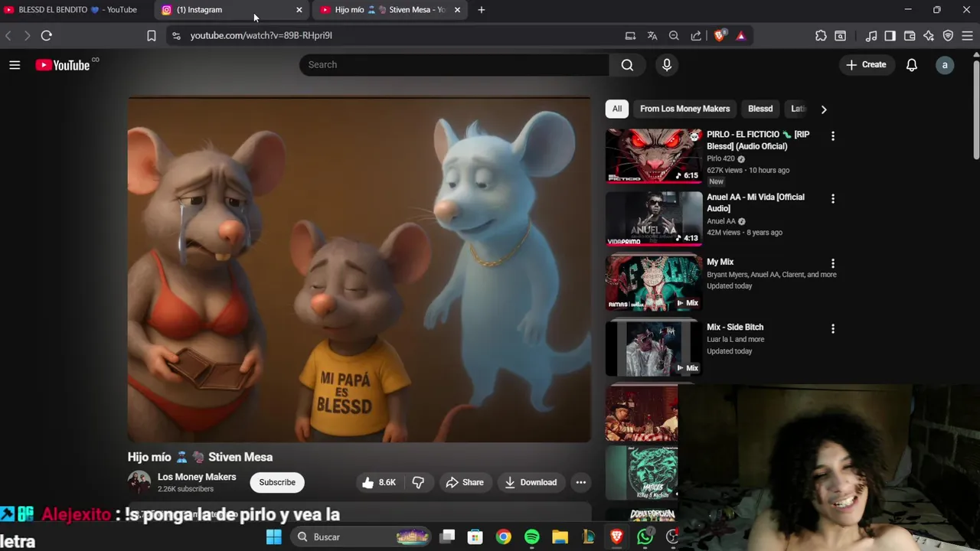Open Brave main hamburger menu
This screenshot has width=980, height=551.
[967, 35]
